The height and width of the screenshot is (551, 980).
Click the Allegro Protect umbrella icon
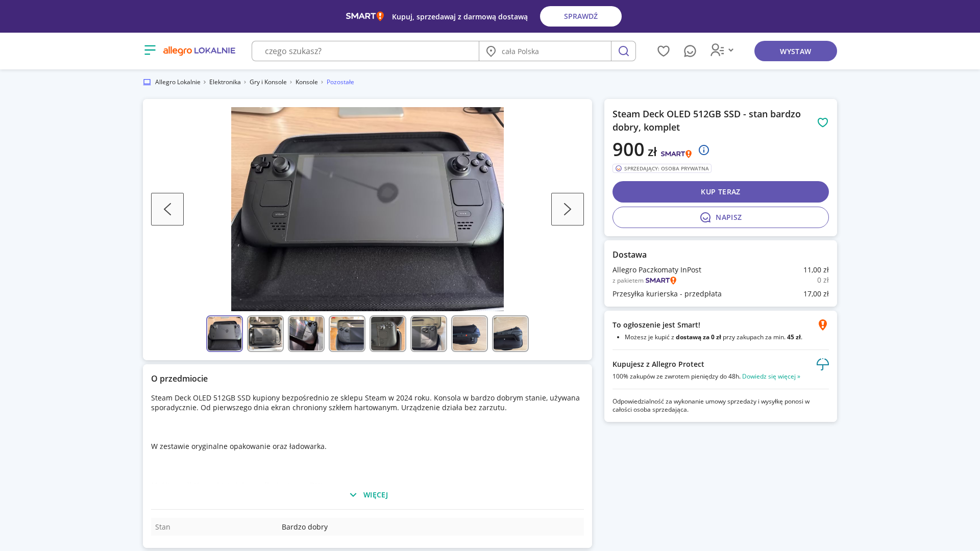coord(823,364)
